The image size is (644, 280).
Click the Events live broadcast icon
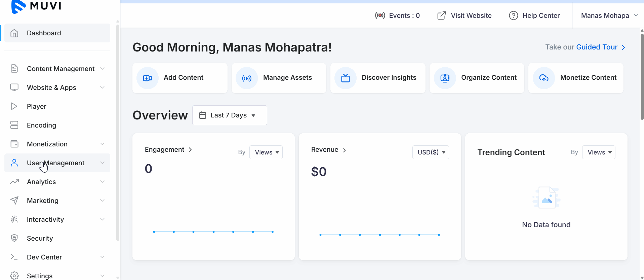pyautogui.click(x=380, y=15)
